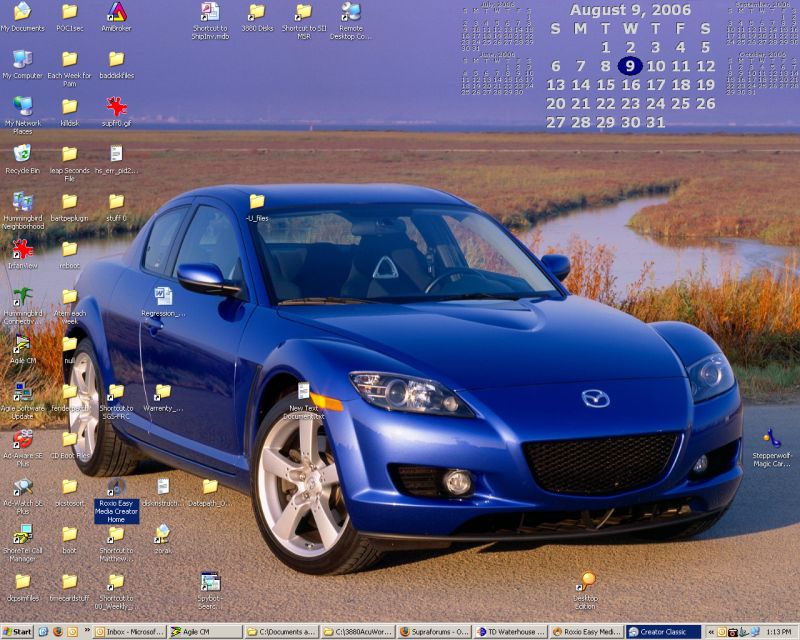The height and width of the screenshot is (640, 800).
Task: Switch to TD Waterhouse taskbar button
Action: pos(510,632)
